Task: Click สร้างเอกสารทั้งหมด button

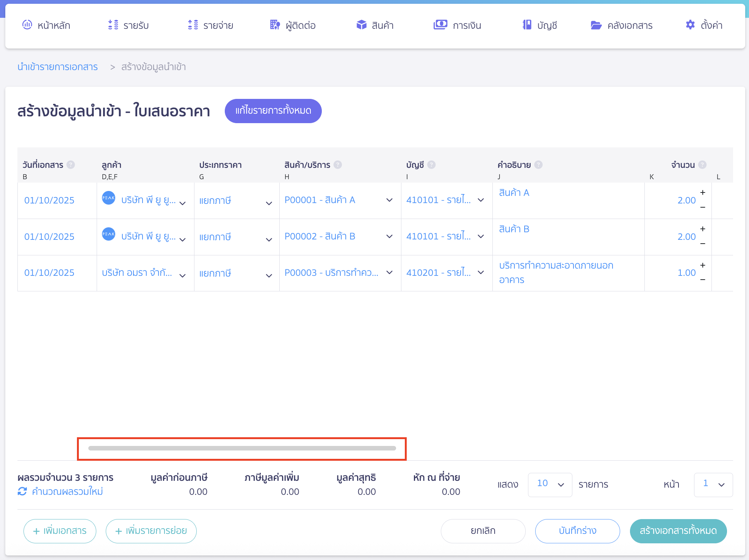Action: point(678,530)
